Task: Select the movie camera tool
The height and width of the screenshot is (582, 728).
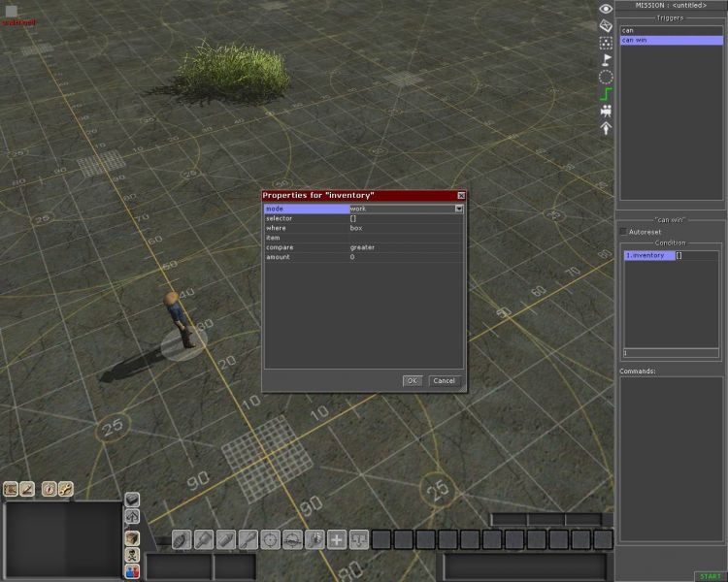Action: click(x=606, y=111)
